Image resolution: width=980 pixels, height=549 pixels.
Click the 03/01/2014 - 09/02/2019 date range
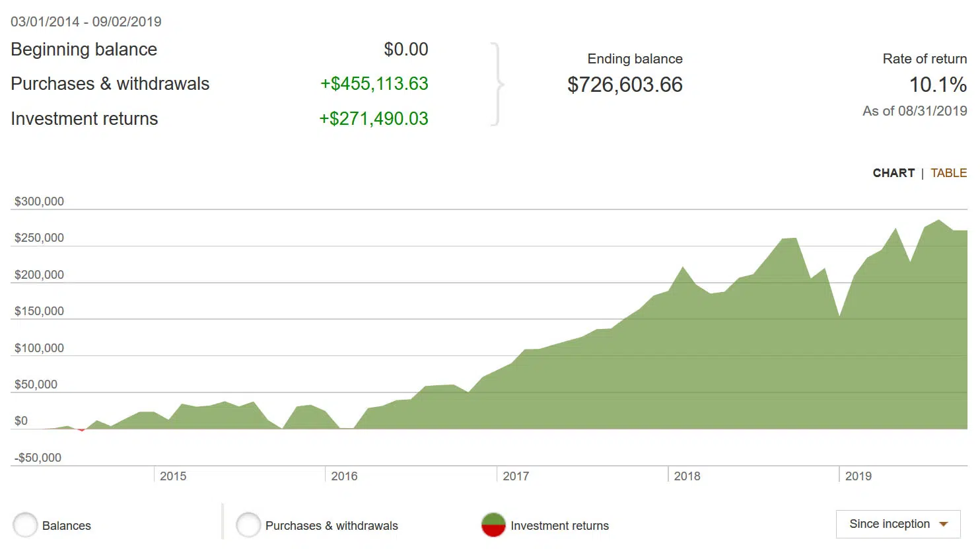[x=86, y=22]
